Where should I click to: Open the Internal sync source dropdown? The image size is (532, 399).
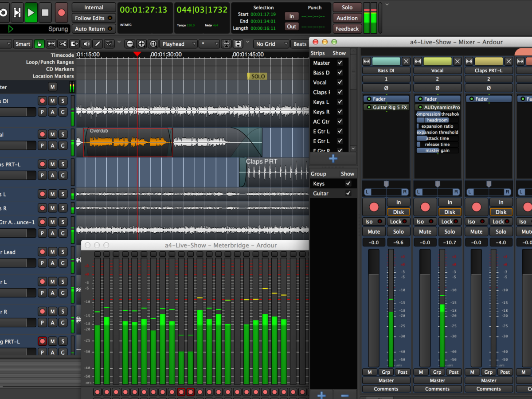point(94,8)
